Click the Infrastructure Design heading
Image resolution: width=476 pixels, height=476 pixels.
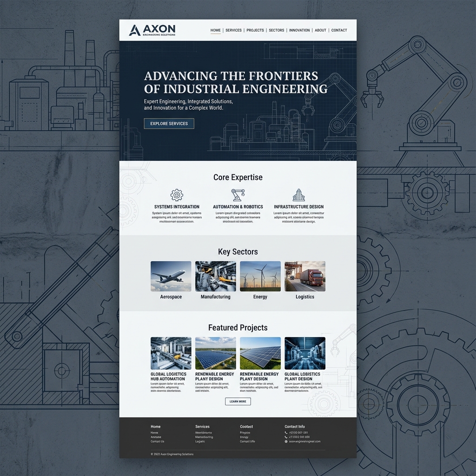point(299,207)
